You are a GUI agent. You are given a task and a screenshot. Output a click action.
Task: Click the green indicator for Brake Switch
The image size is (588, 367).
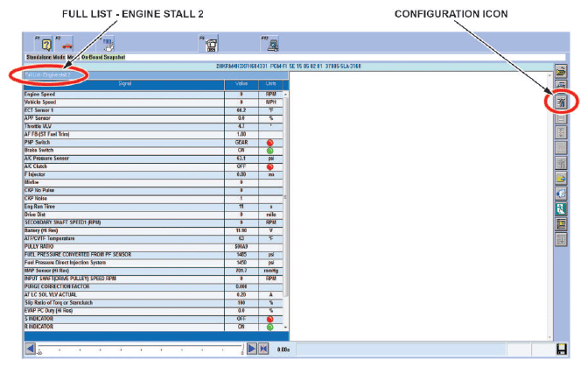coord(269,151)
